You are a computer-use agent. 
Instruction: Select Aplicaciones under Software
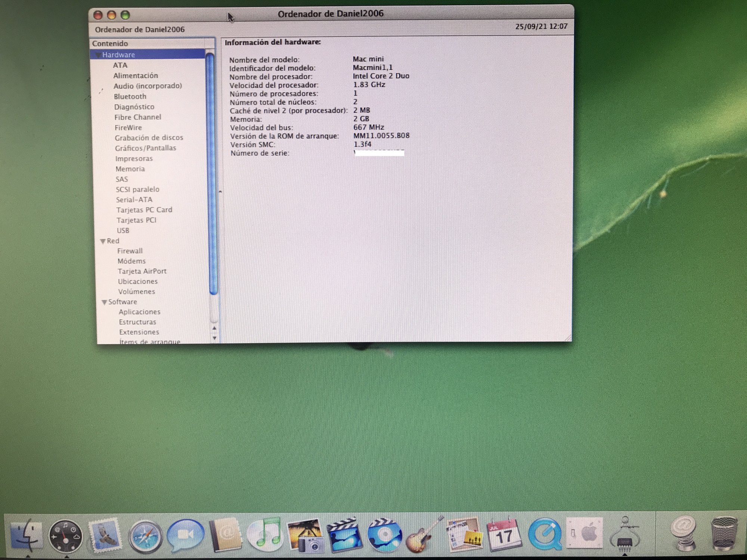(139, 312)
